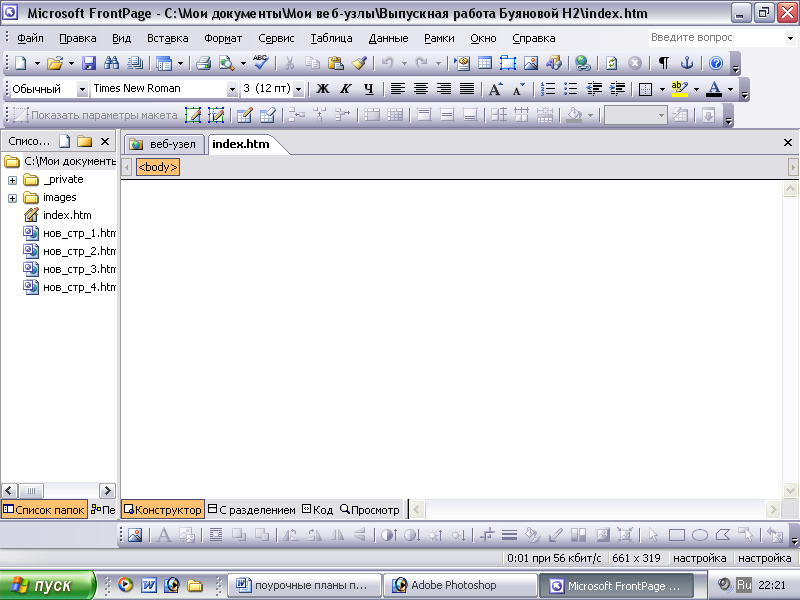800x600 pixels.
Task: Apply numbered list formatting
Action: pos(547,89)
